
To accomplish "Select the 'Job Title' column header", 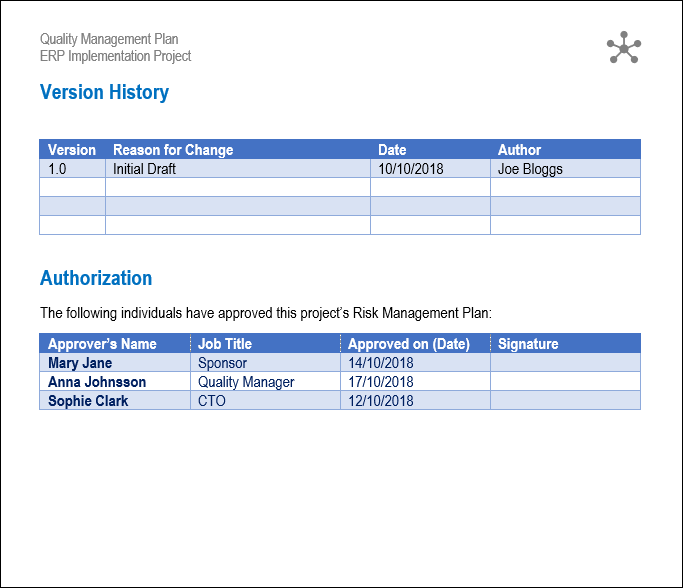I will pos(225,344).
